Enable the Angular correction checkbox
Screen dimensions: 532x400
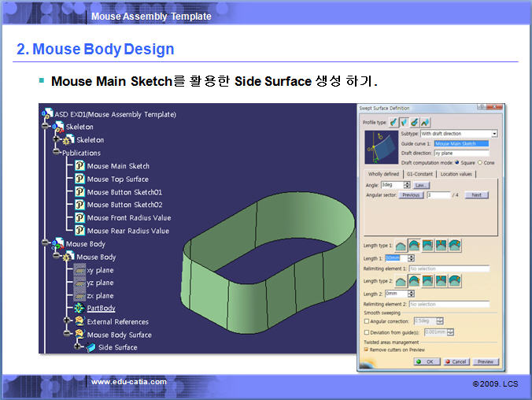pyautogui.click(x=366, y=320)
